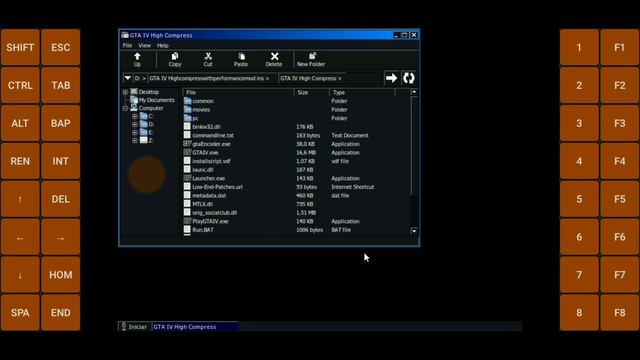Tap the DEL overlay key
640x360 pixels.
60,199
